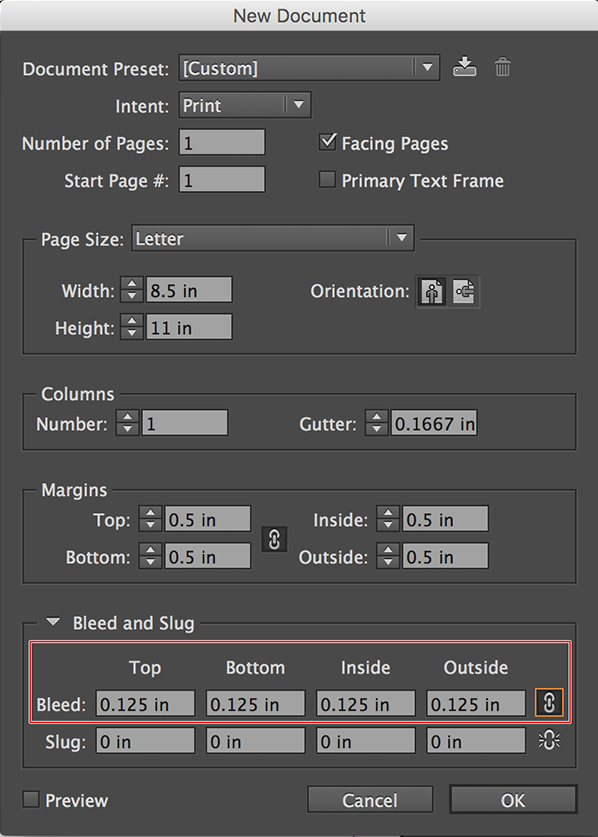Increase Outside margin stepper

tap(388, 550)
